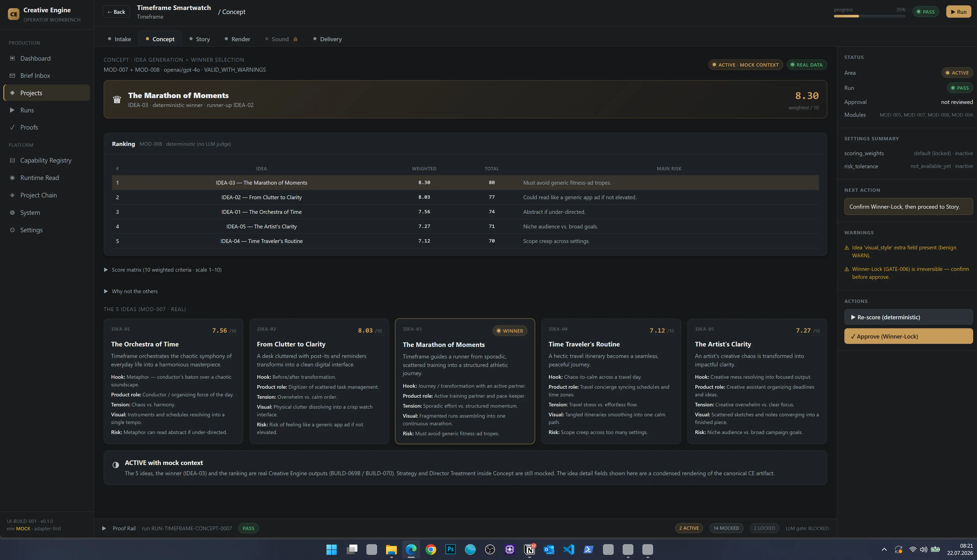Click the progress bar at 35%

[869, 16]
